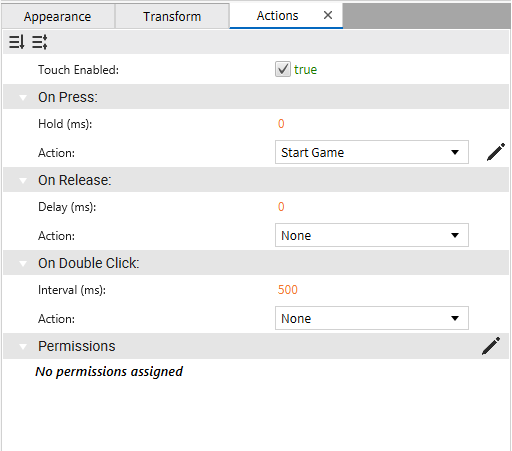The image size is (512, 451).
Task: Uncheck the Touch Enabled checkbox
Action: 283,69
